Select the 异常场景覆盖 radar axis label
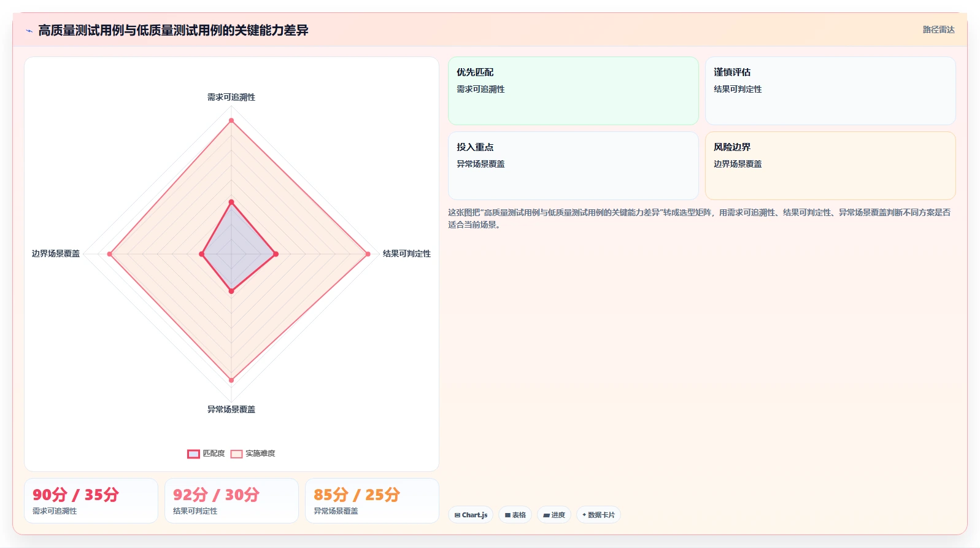The width and height of the screenshot is (980, 548). 231,409
